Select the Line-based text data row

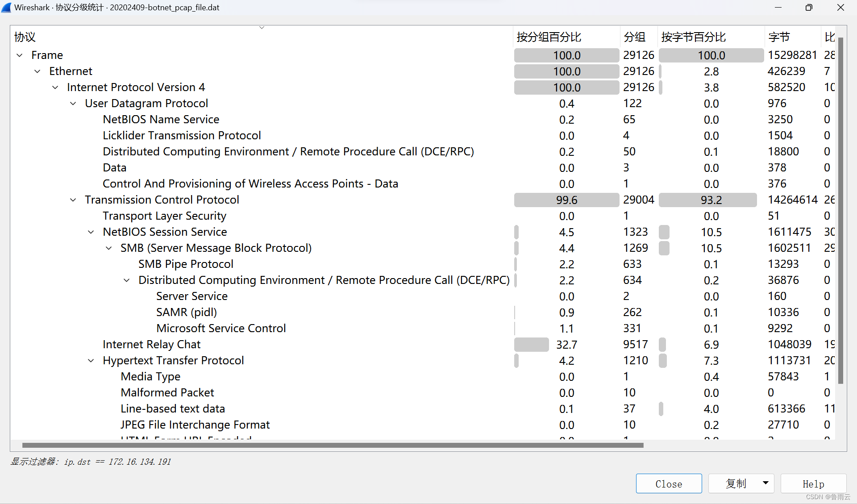coord(423,409)
